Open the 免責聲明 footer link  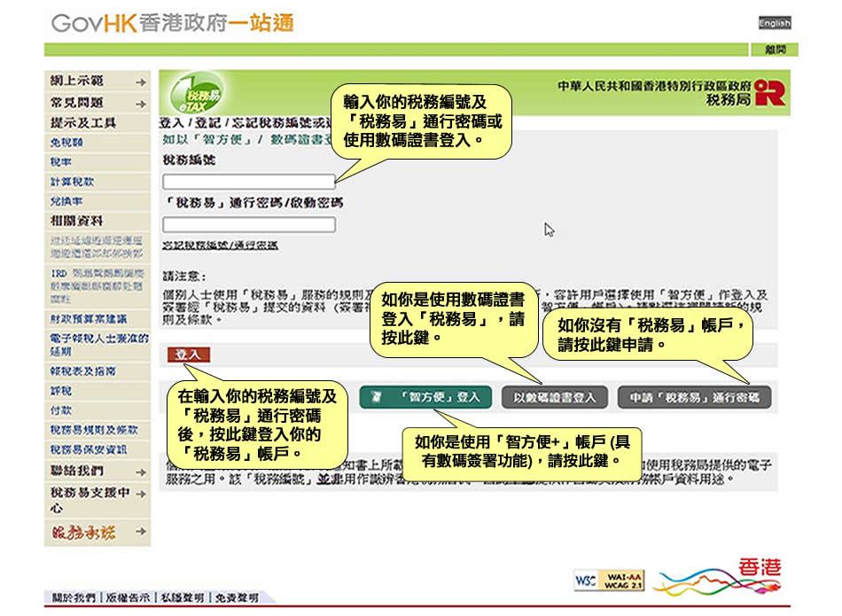(x=237, y=597)
